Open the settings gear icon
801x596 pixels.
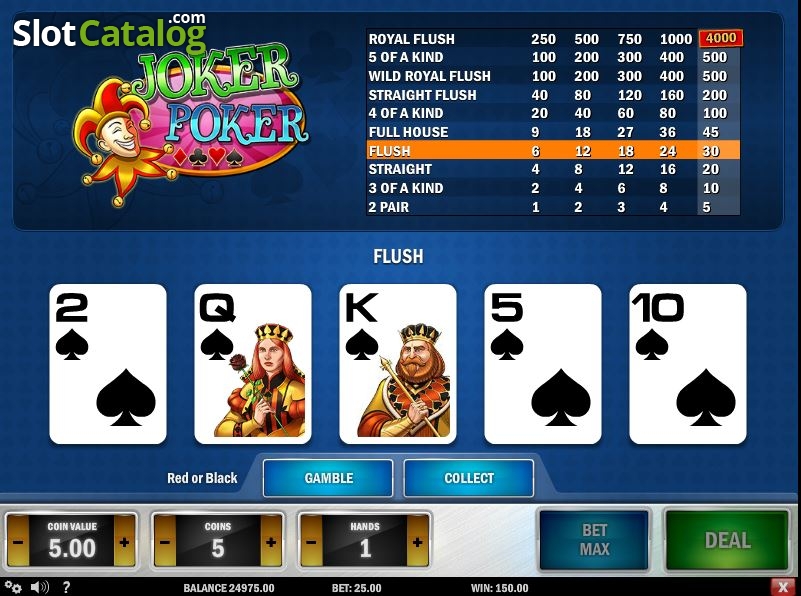click(13, 587)
